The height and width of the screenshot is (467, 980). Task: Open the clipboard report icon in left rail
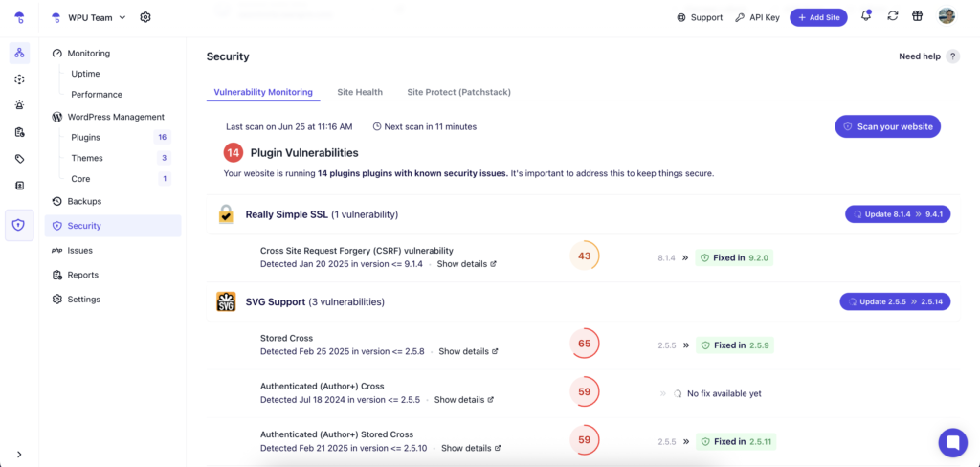[x=19, y=132]
